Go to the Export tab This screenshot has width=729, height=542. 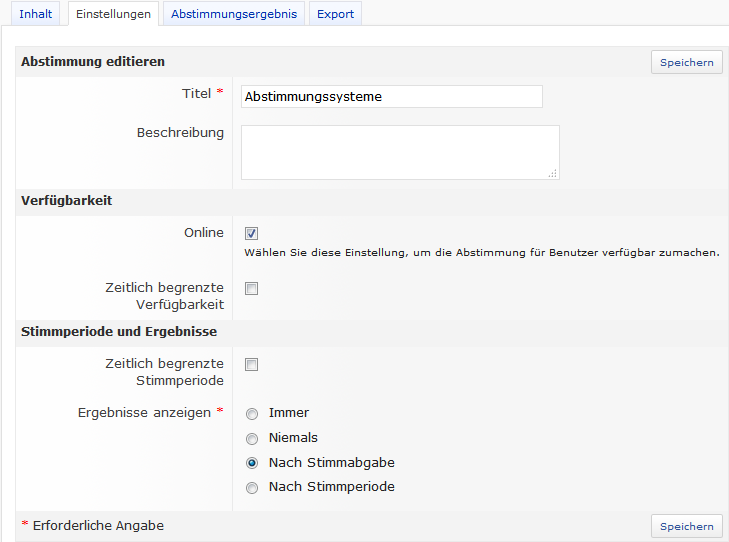pos(335,14)
